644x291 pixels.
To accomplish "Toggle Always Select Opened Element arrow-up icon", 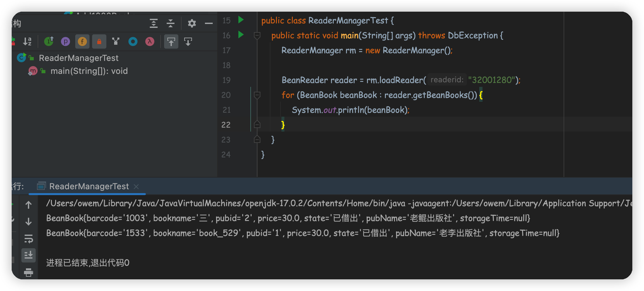I will pos(171,41).
